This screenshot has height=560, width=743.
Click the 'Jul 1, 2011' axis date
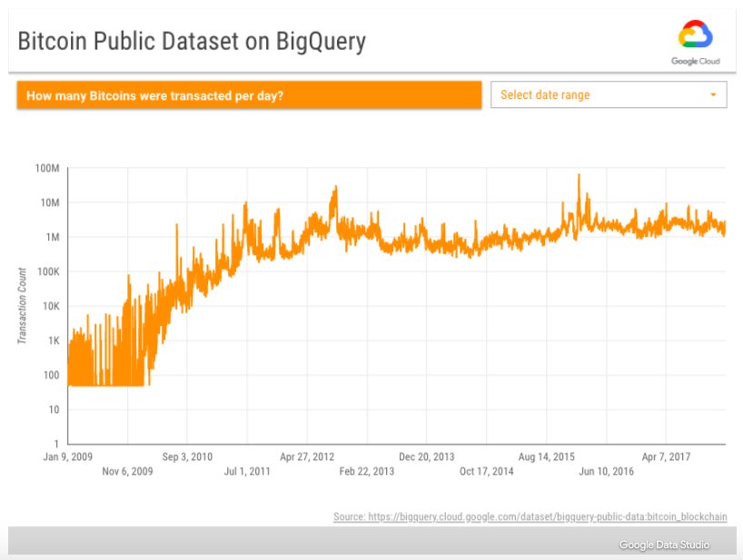(x=247, y=471)
